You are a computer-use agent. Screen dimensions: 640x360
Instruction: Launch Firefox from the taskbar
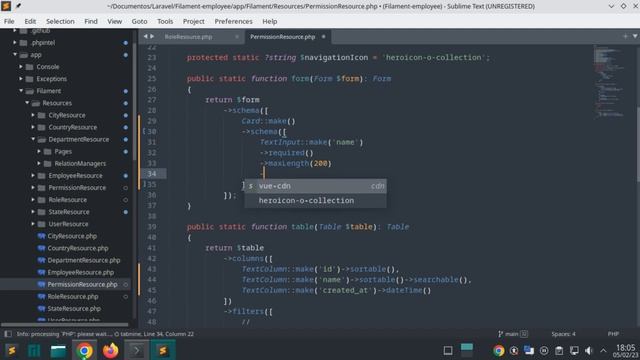111,351
